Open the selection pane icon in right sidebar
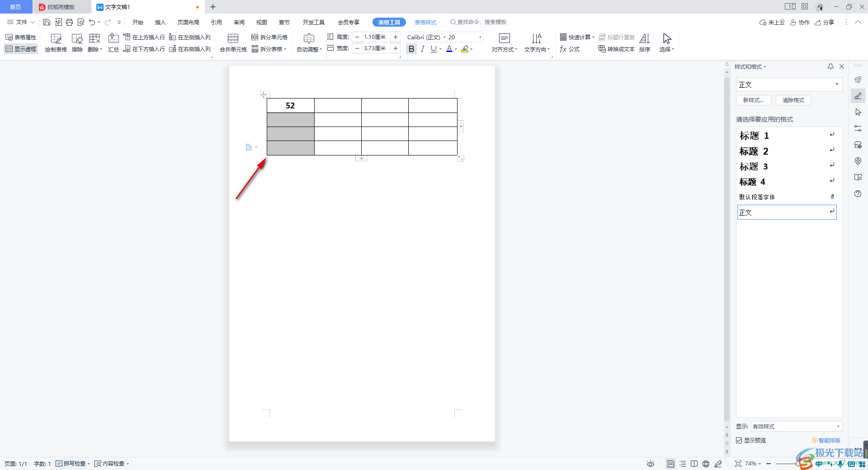This screenshot has width=868, height=470. pos(858,112)
